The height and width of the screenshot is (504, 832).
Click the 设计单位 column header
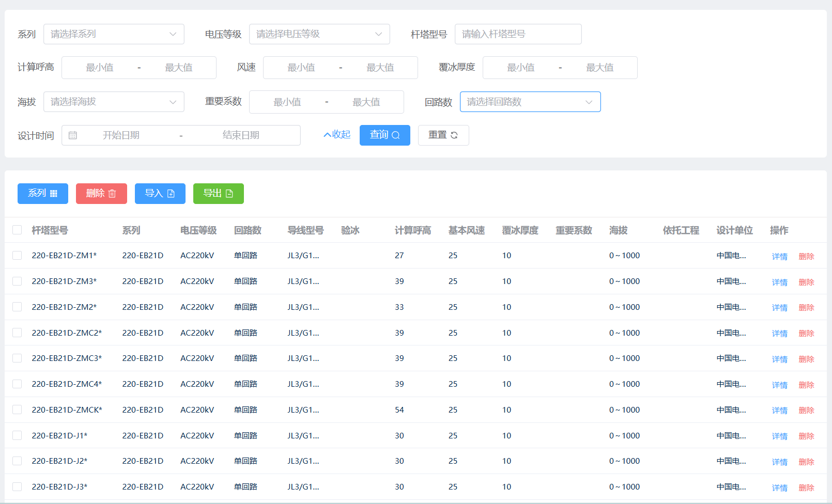click(735, 230)
